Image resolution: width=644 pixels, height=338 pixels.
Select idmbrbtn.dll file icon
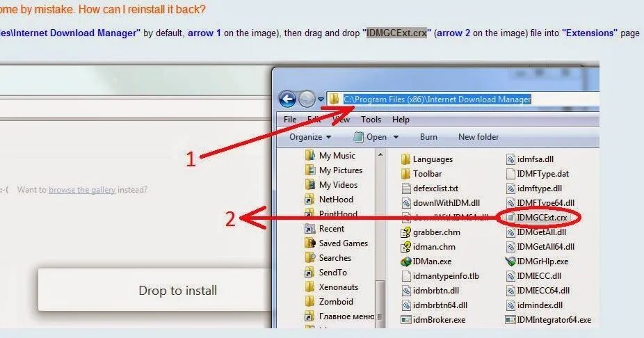tap(406, 291)
